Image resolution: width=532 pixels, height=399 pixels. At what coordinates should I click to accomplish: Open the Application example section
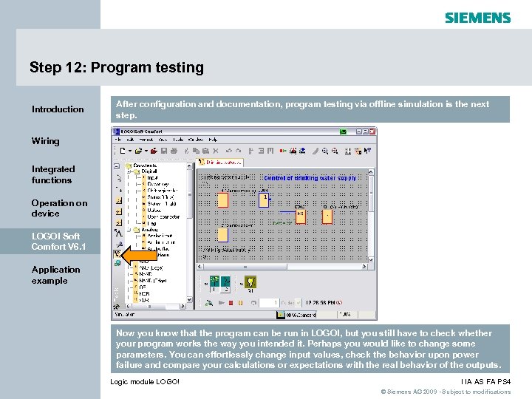pyautogui.click(x=55, y=275)
